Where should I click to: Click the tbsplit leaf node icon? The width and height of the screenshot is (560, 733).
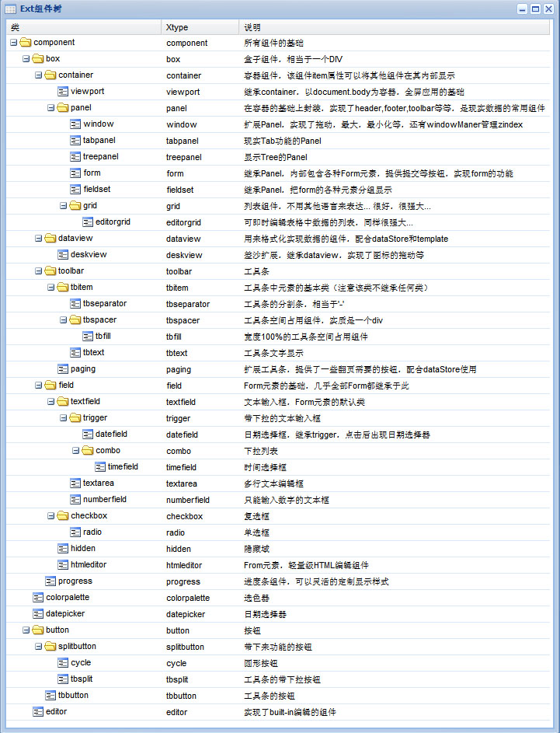click(63, 679)
